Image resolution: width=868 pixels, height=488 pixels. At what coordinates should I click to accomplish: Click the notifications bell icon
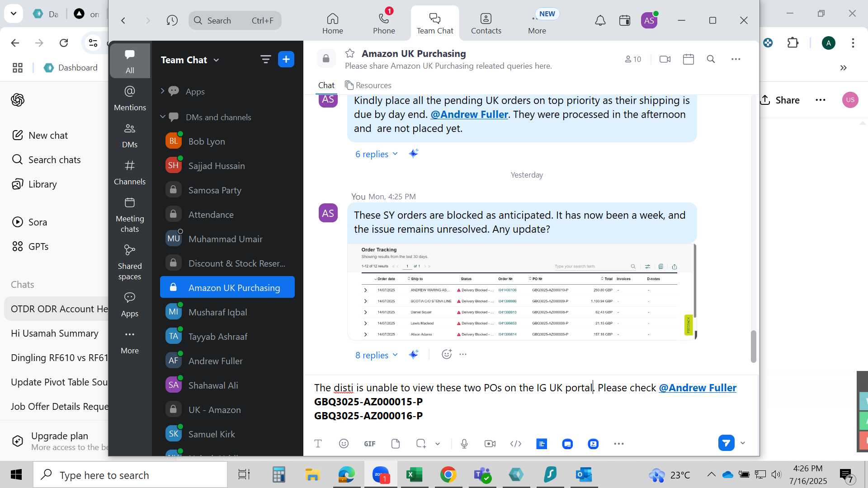600,20
